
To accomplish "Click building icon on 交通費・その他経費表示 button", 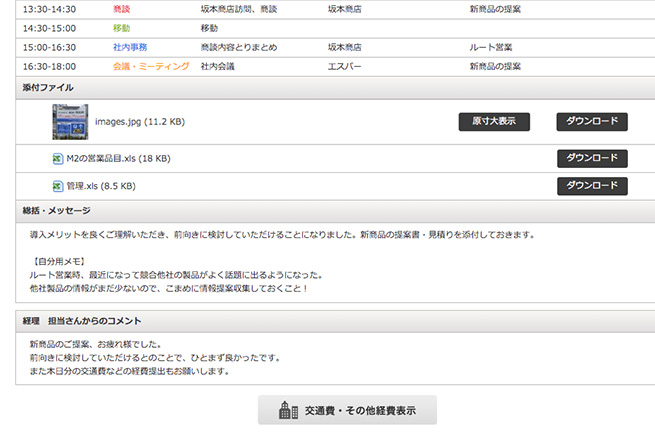I will point(288,410).
